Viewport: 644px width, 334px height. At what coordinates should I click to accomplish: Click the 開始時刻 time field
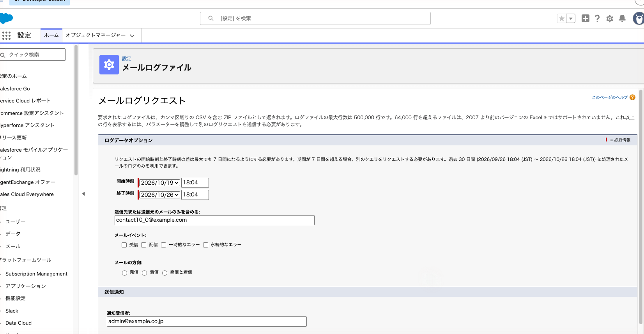point(195,183)
